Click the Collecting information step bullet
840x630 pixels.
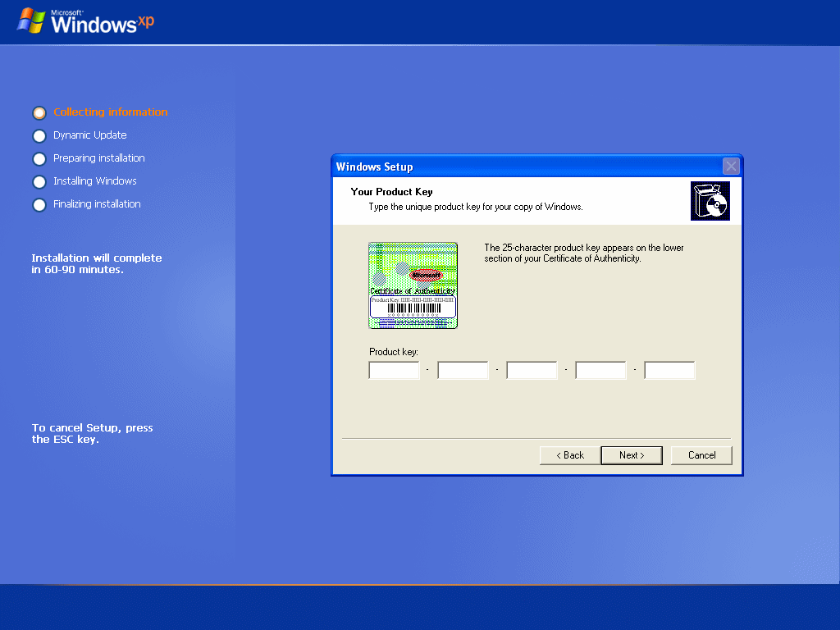39,113
